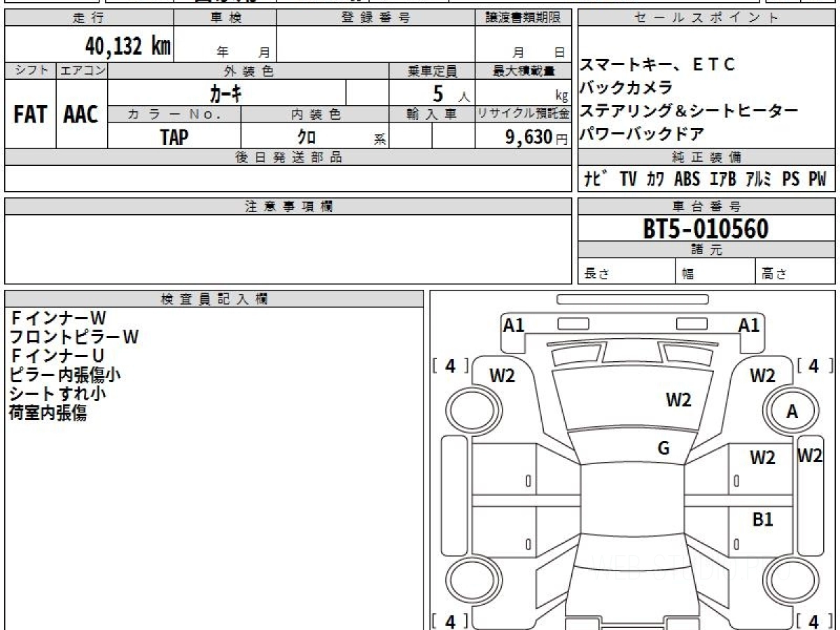Select the PW equipment entry
840x630 pixels.
818,179
